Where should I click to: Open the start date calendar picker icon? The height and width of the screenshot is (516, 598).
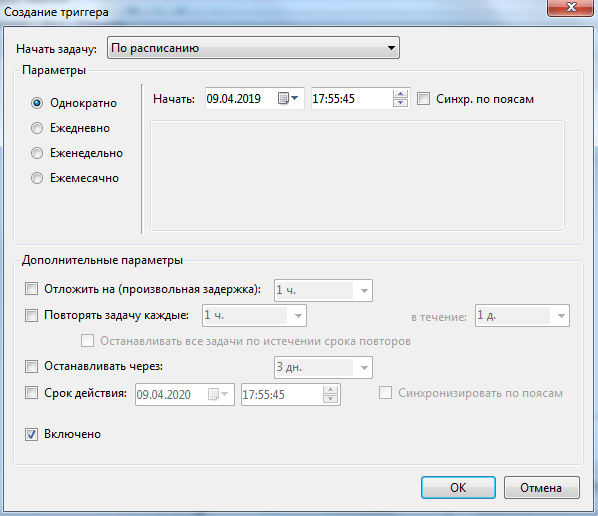(288, 99)
